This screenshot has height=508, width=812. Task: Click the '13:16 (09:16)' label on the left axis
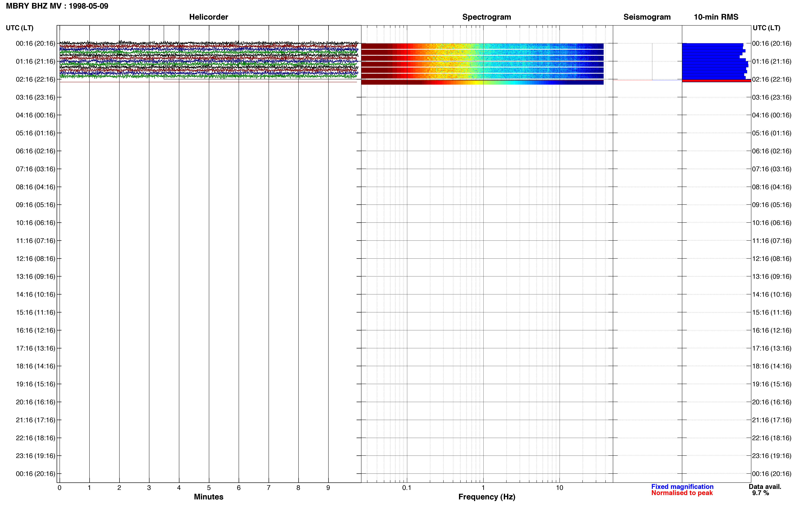tap(36, 276)
